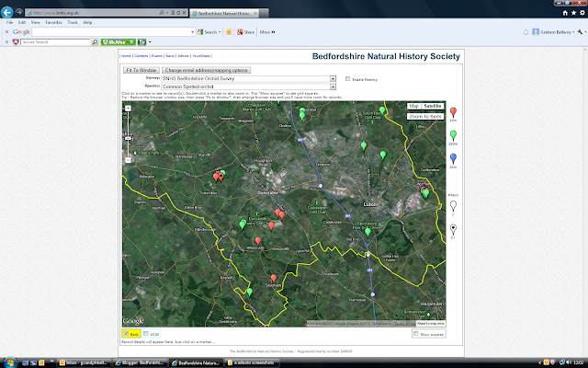
Task: Click the Google toolbar wrench settings icon
Action: pos(580,32)
